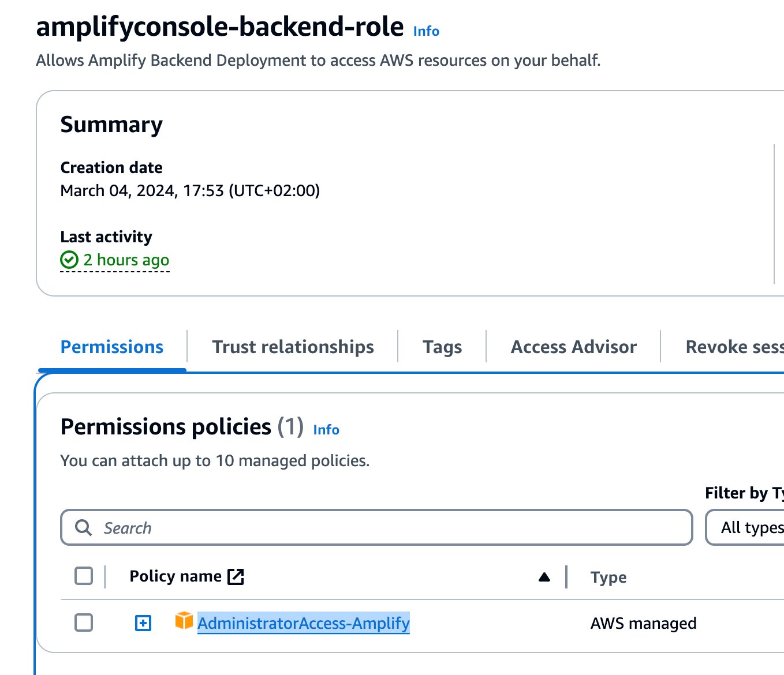Click the ascending sort arrow in Policy name column

[544, 577]
